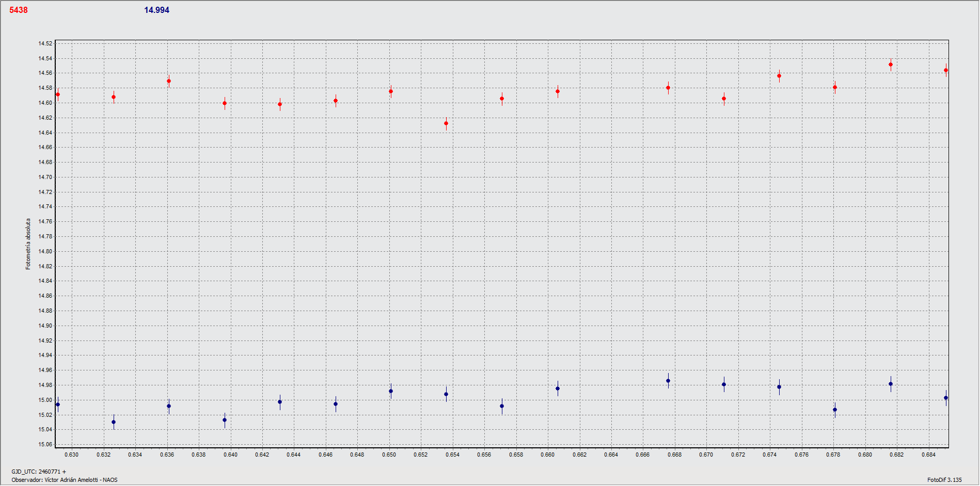Click the highest red point near 0.682
The height and width of the screenshot is (486, 980).
pos(891,64)
